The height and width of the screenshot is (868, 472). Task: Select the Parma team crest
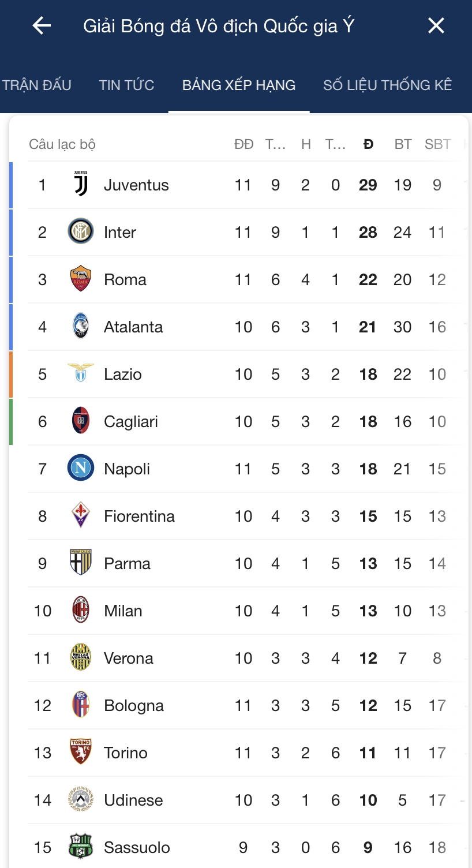click(81, 563)
